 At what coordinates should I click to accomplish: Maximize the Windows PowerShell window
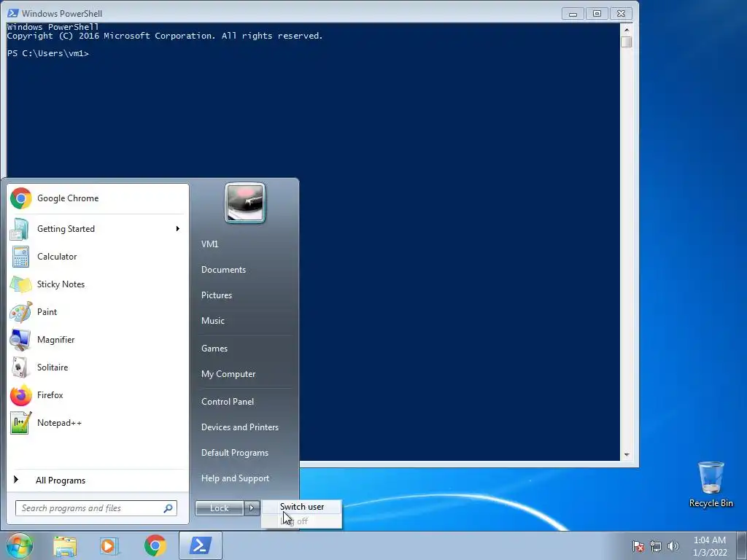click(x=597, y=13)
